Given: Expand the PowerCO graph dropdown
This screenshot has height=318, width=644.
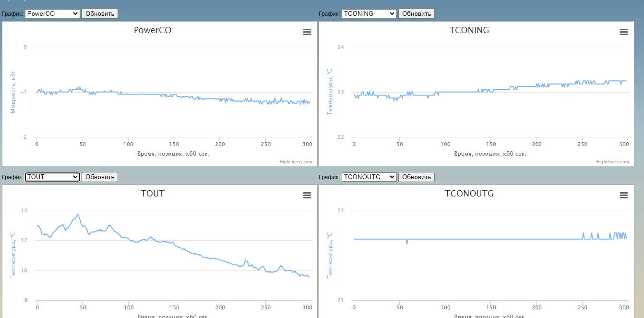Looking at the screenshot, I should tap(52, 13).
